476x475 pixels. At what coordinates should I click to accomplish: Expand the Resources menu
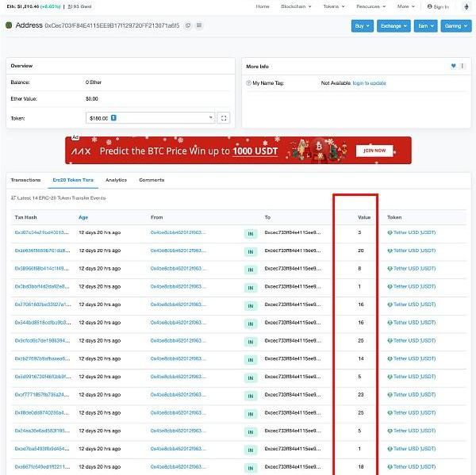point(371,6)
